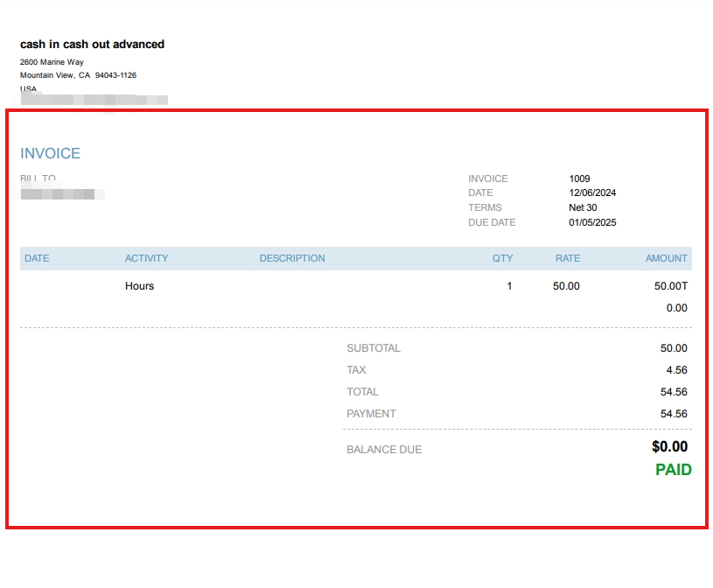Select the 54.56 value beside TOTAL
The image size is (713, 588).
[x=674, y=391]
